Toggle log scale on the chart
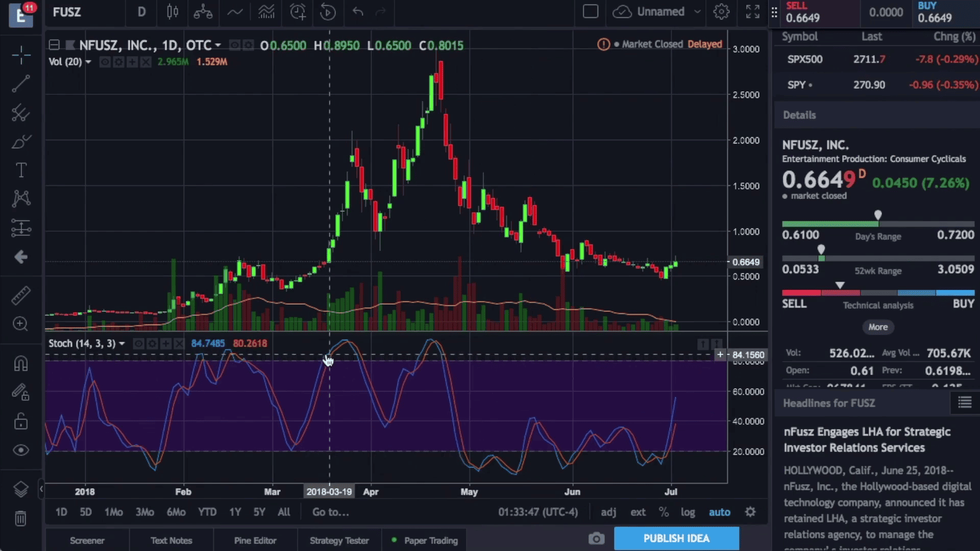The height and width of the screenshot is (551, 980). pyautogui.click(x=688, y=512)
